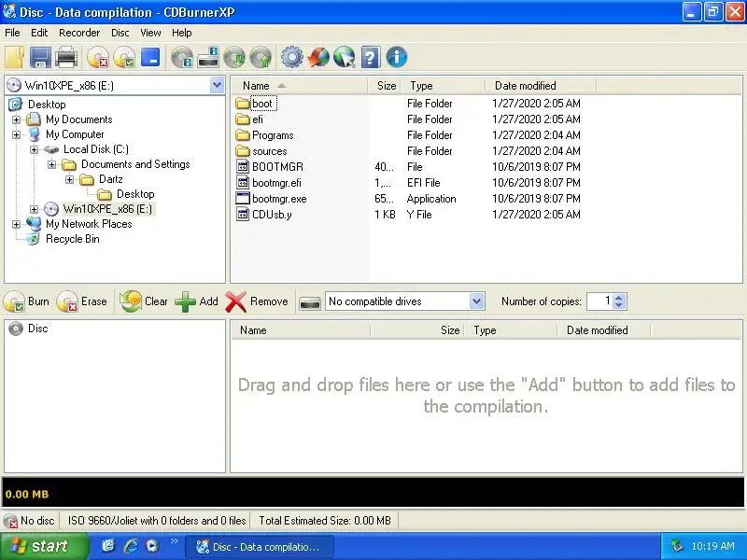
Task: Open a compilation with the folder icon
Action: tap(15, 58)
